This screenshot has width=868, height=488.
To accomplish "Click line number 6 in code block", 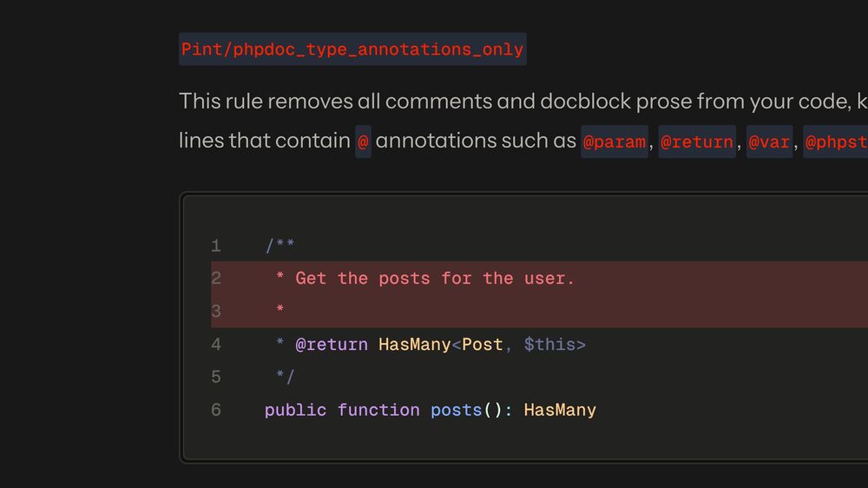I will pos(216,410).
